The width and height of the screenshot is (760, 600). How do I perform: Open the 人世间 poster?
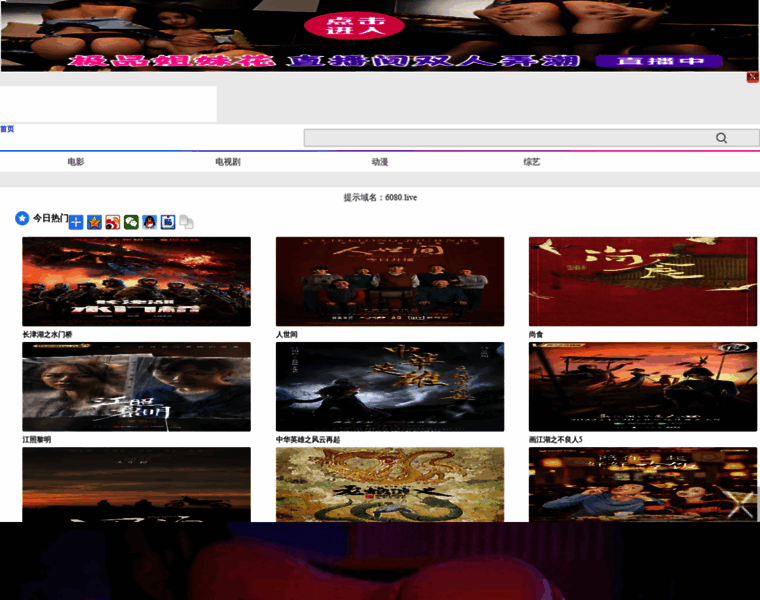pyautogui.click(x=390, y=282)
